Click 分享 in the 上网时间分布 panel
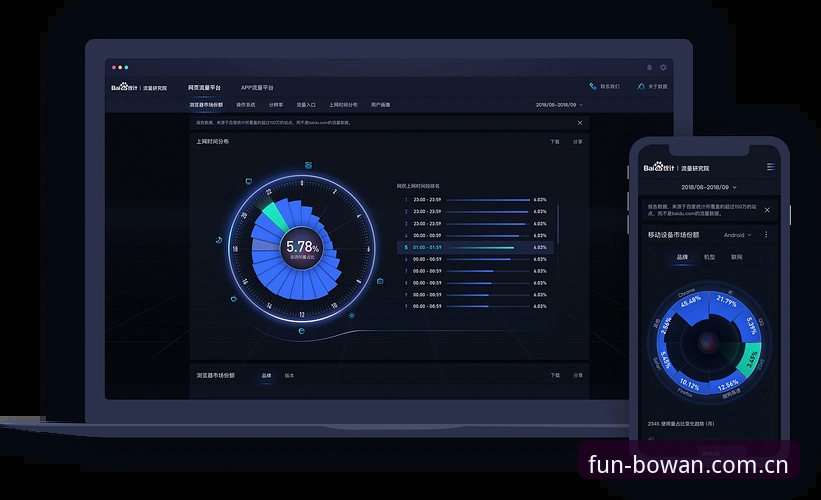821x500 pixels. point(578,142)
